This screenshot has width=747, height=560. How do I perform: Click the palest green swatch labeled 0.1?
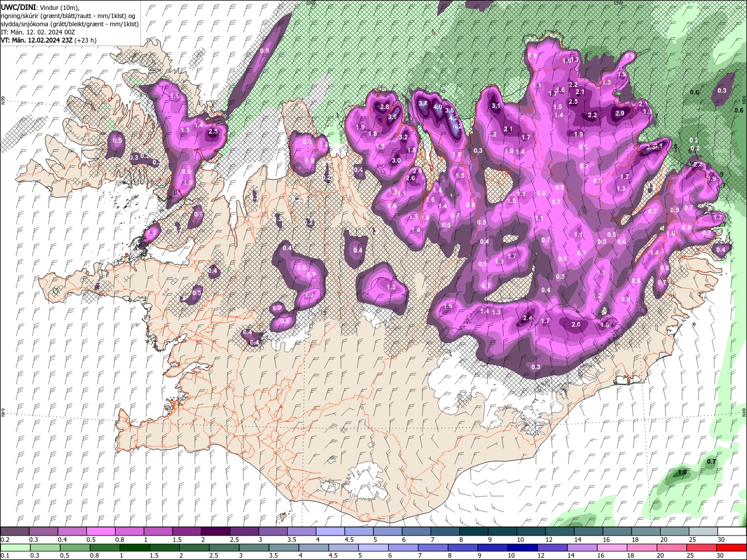pos(15,548)
